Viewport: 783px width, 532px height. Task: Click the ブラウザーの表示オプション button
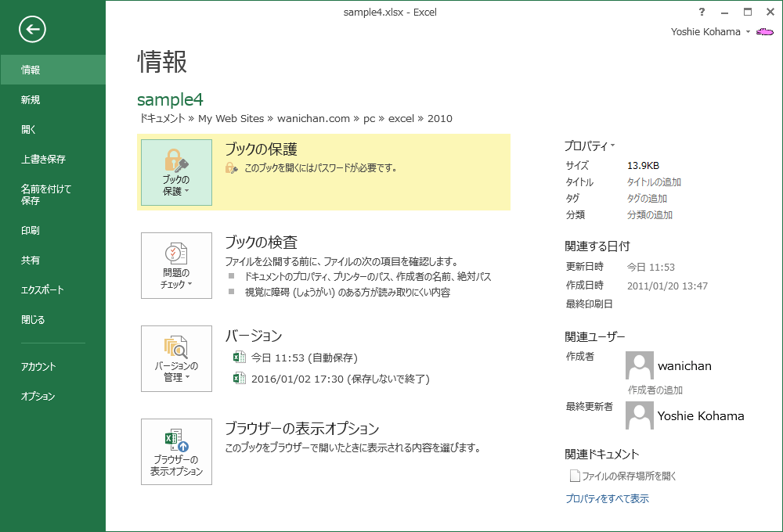(176, 451)
